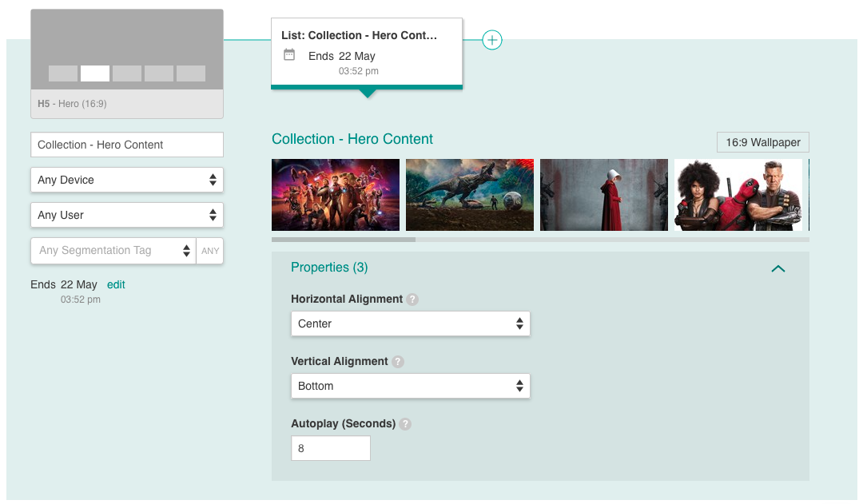Select the red-cloaked figure thumbnail
The image size is (863, 504).
point(604,195)
